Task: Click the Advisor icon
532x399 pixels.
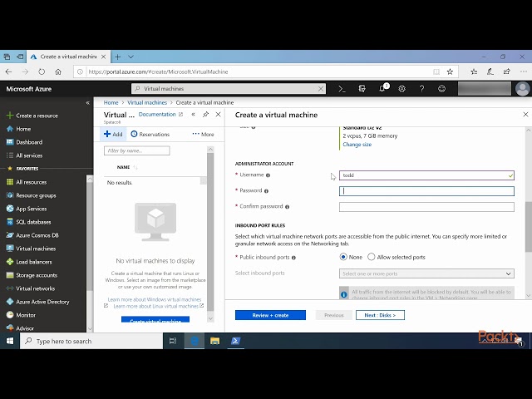Action: pyautogui.click(x=10, y=328)
